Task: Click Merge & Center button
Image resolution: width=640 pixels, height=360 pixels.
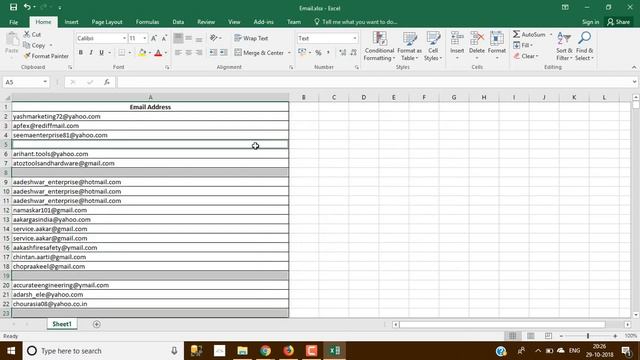Action: [259, 53]
